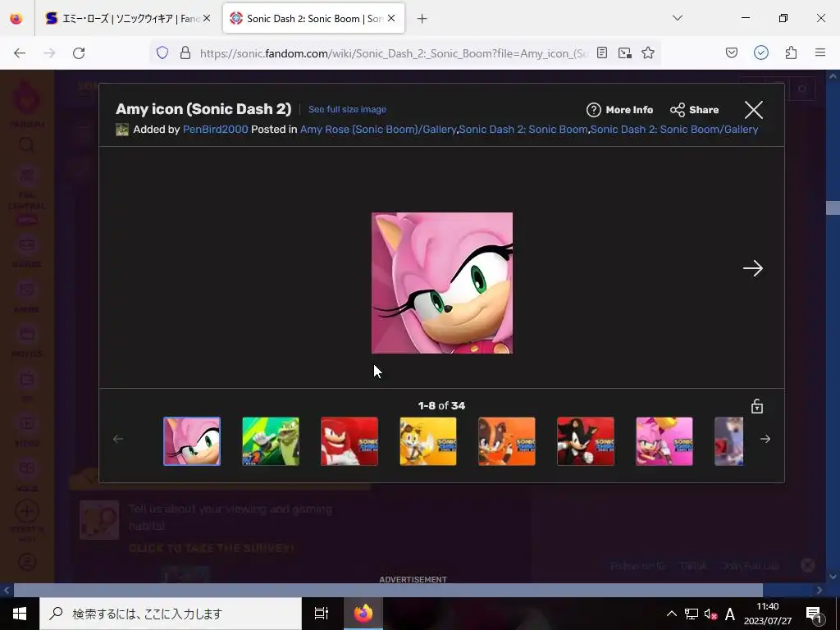Visit the PenBird2000 user profile link
Screen dimensions: 840x630
216,129
